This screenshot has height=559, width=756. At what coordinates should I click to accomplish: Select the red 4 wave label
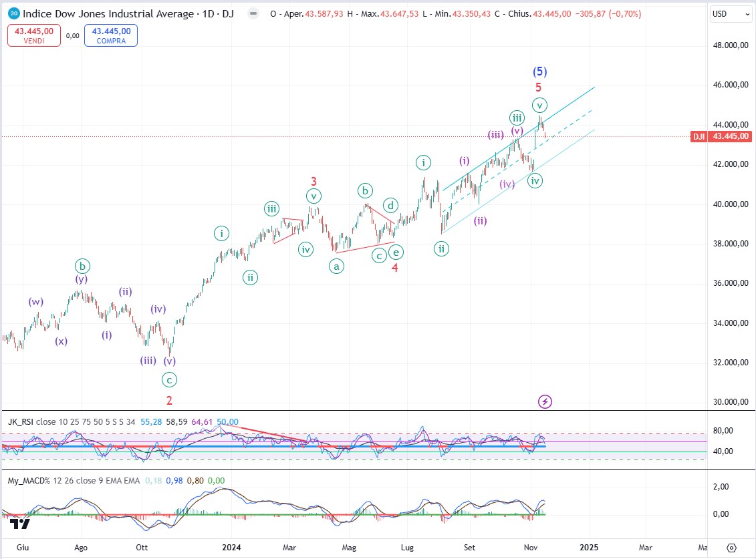394,268
